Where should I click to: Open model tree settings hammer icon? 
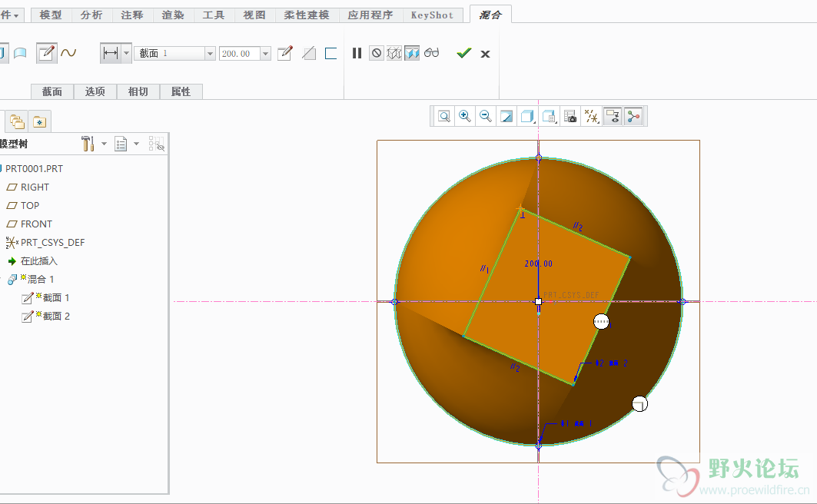[x=88, y=144]
